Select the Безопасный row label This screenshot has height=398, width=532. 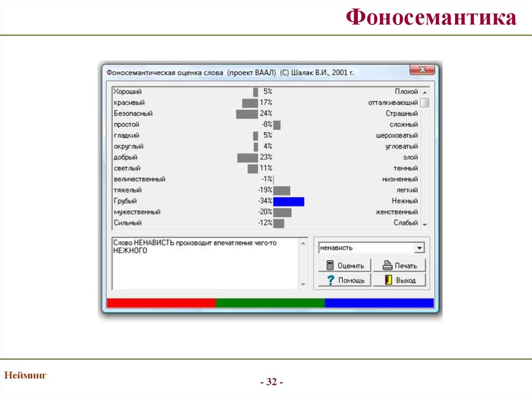coord(133,113)
